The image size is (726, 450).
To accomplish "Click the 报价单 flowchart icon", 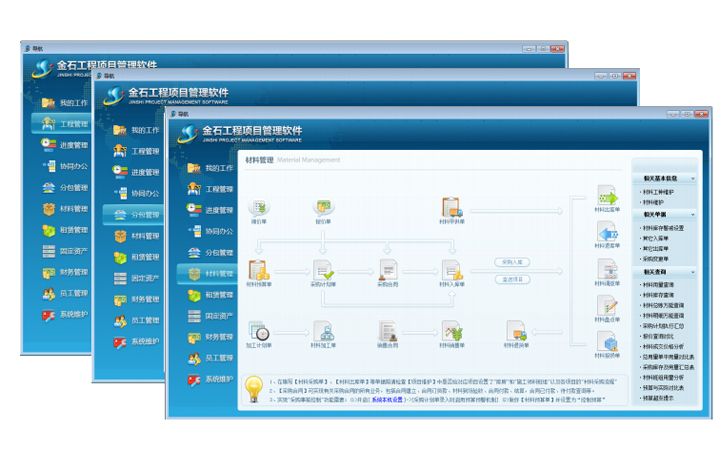I will click(323, 207).
